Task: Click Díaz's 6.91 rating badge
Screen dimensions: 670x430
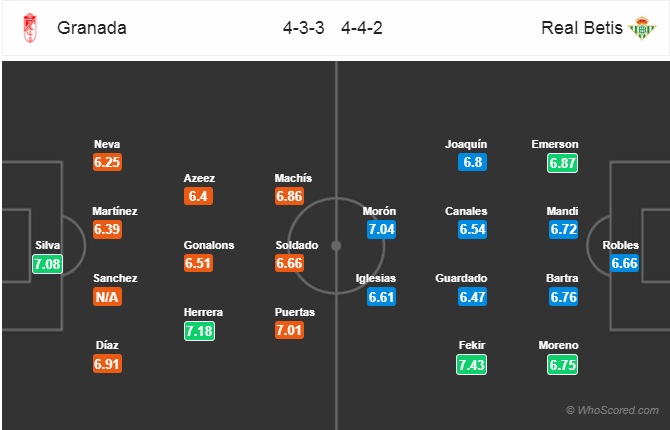Action: pyautogui.click(x=108, y=364)
